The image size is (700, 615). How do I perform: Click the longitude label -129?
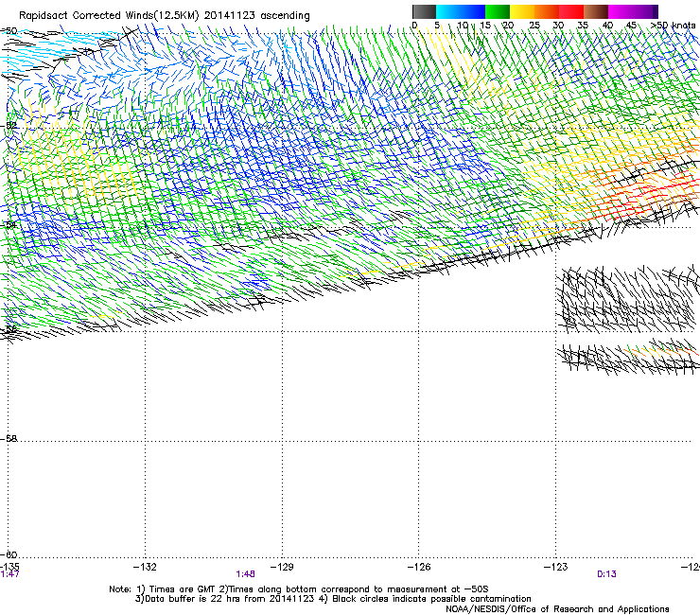(282, 567)
